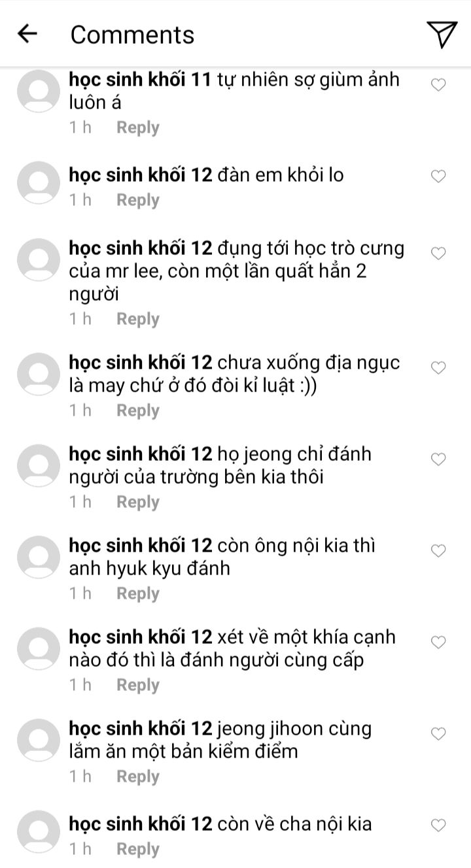The width and height of the screenshot is (471, 868).
Task: Open avatar of the 'đàn em khỏi lo' commenter
Action: tap(38, 182)
